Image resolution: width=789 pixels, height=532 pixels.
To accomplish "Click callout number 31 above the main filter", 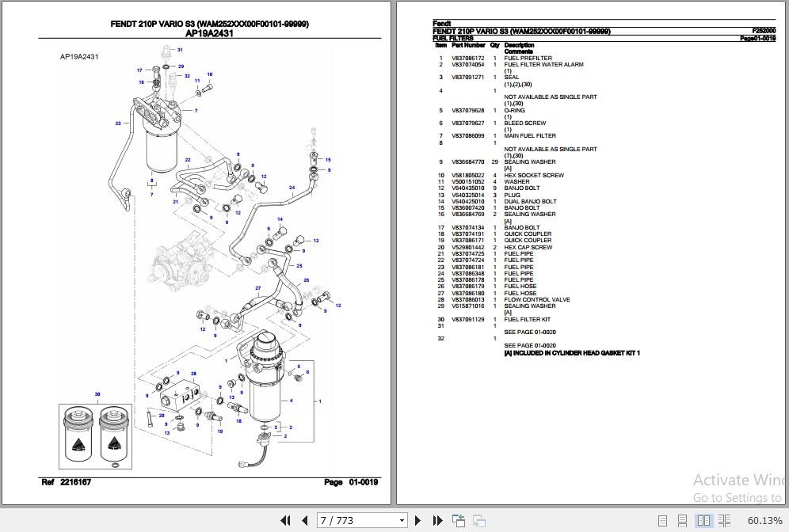I will (180, 50).
